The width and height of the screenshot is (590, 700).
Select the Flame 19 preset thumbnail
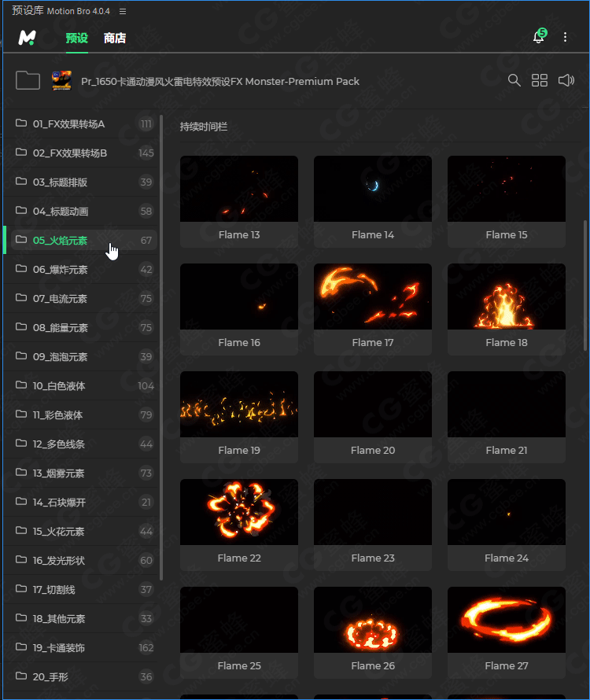point(239,404)
